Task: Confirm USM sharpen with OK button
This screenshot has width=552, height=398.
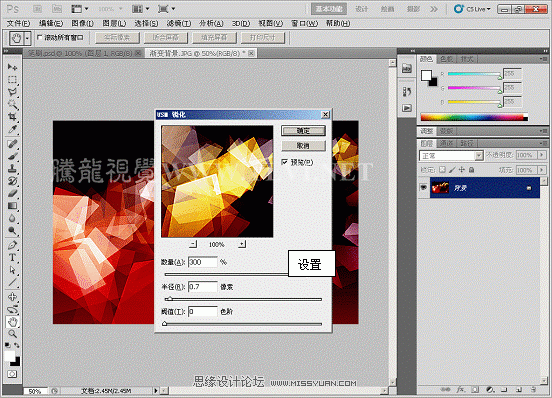Action: click(303, 131)
